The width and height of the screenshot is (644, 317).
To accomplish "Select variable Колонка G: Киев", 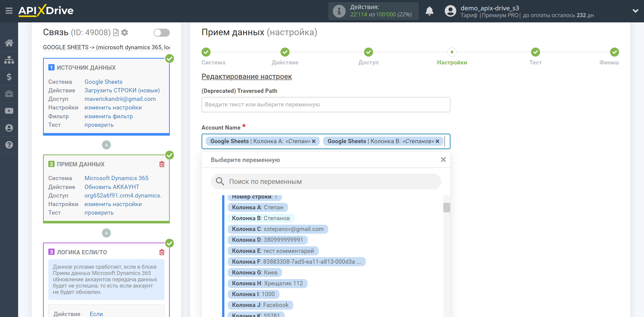I will (255, 272).
